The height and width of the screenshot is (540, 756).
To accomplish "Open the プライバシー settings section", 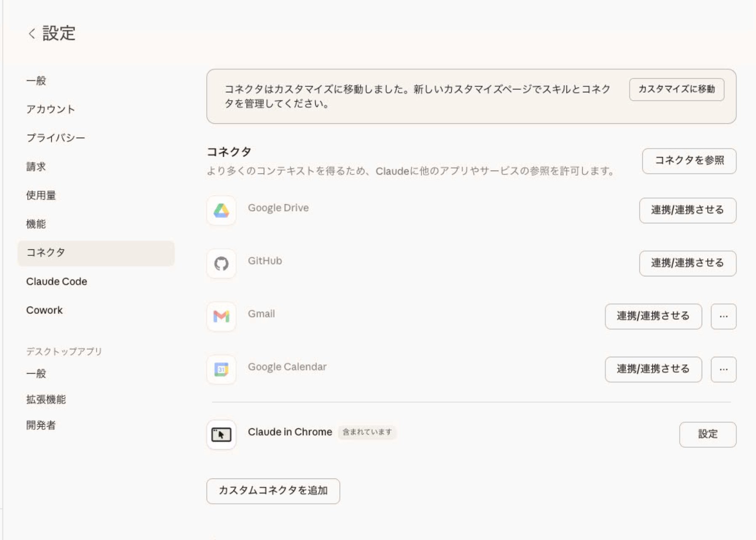I will pos(56,137).
